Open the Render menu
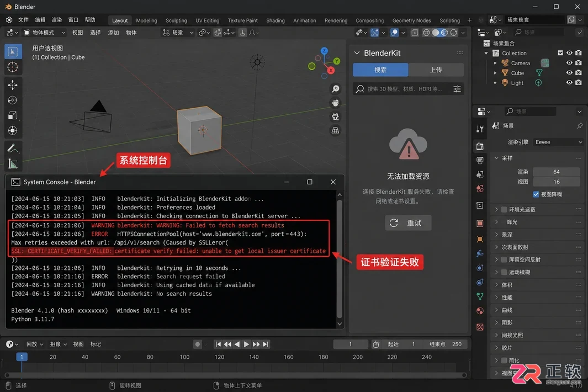The image size is (588, 392). point(57,20)
